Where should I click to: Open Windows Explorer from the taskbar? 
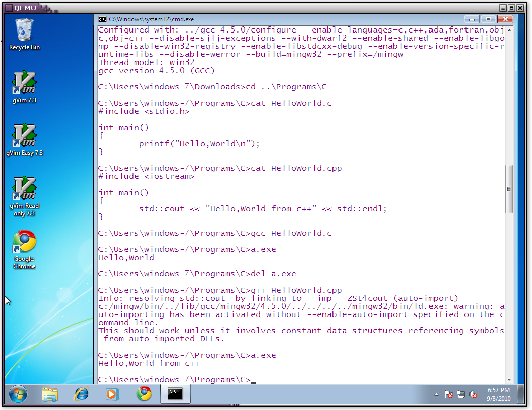(x=50, y=394)
